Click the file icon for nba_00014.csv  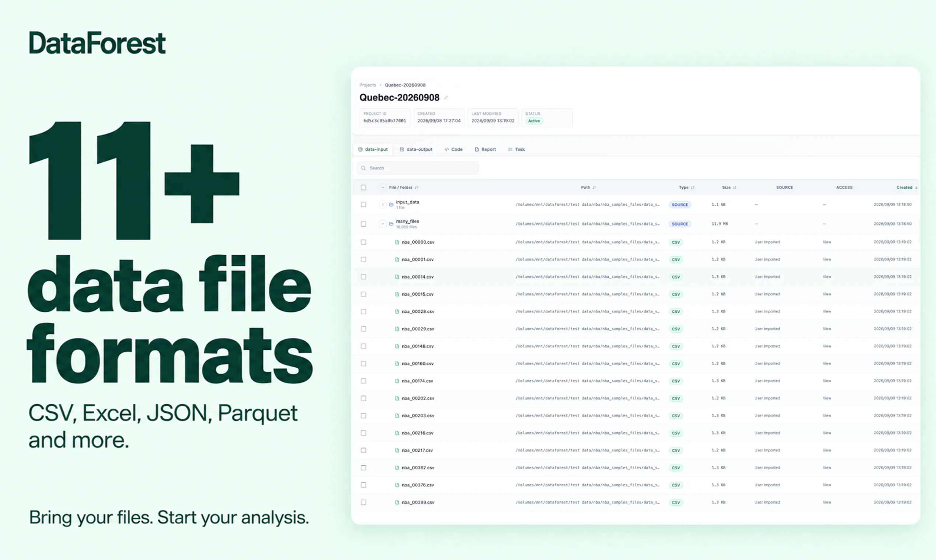click(x=397, y=277)
